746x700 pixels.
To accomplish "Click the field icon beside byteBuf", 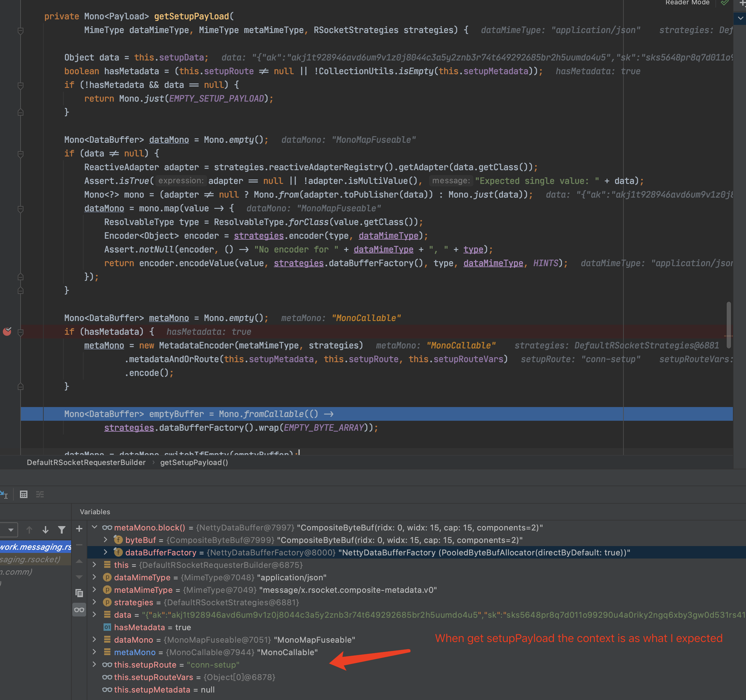I will 118,540.
